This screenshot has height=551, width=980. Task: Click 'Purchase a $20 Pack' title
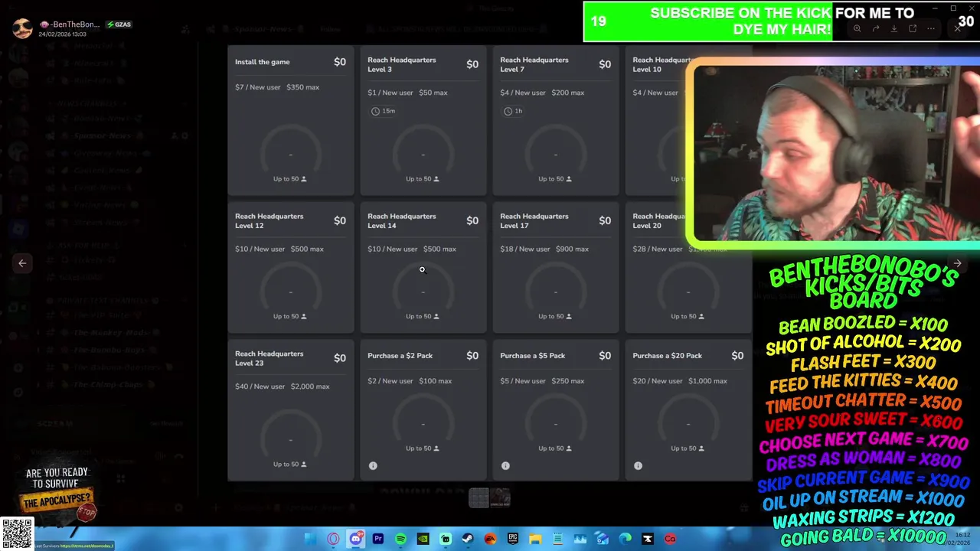click(668, 356)
